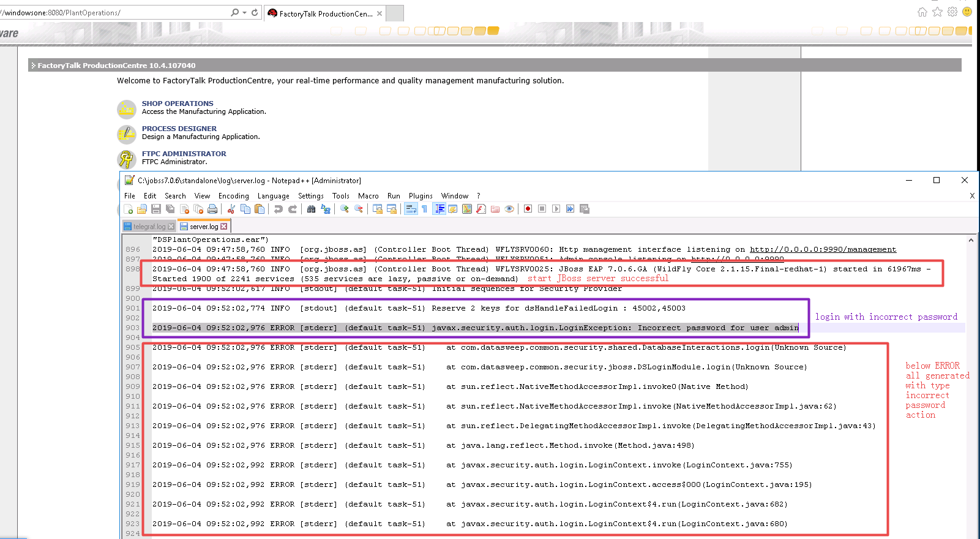Refresh the browser page
This screenshot has width=980, height=539.
(255, 12)
